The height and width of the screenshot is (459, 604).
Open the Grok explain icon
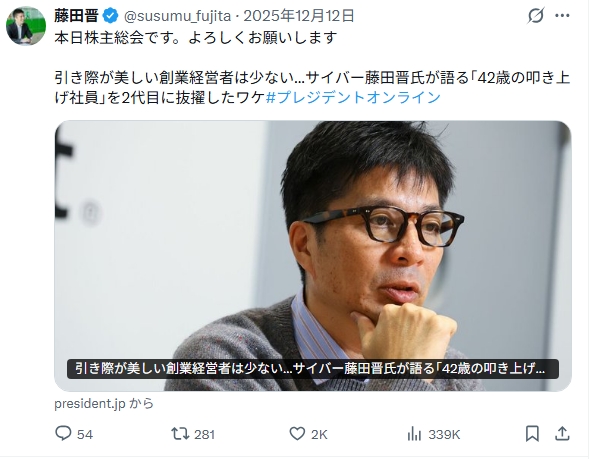[x=536, y=16]
